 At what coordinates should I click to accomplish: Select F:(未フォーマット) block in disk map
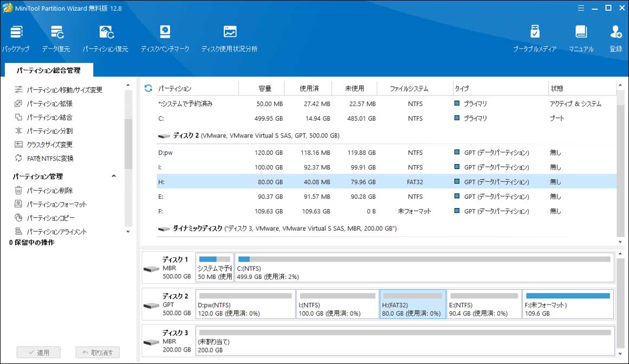coord(568,304)
